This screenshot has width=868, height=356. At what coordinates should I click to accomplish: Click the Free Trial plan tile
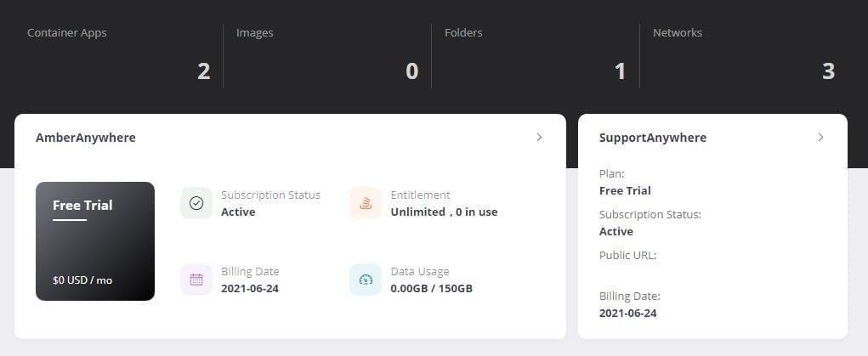click(x=95, y=241)
